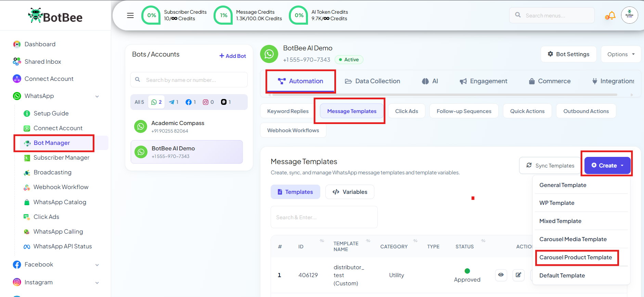Filter bots by Instagram icon

208,102
